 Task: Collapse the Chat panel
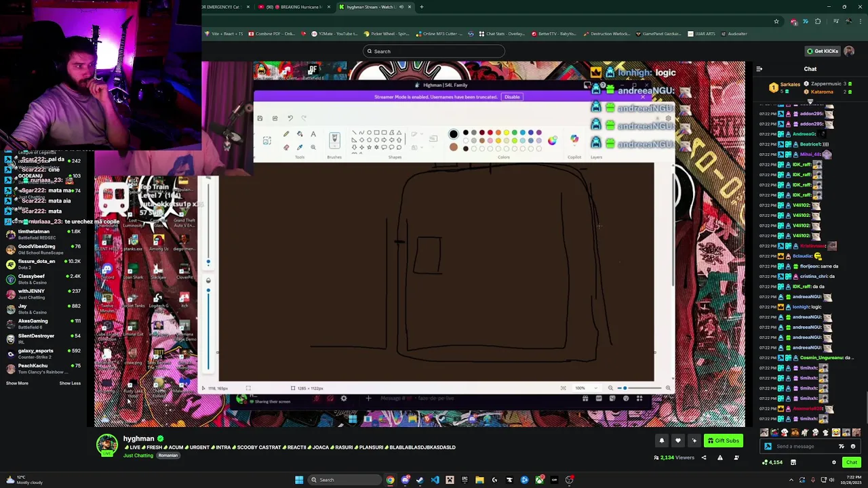759,69
